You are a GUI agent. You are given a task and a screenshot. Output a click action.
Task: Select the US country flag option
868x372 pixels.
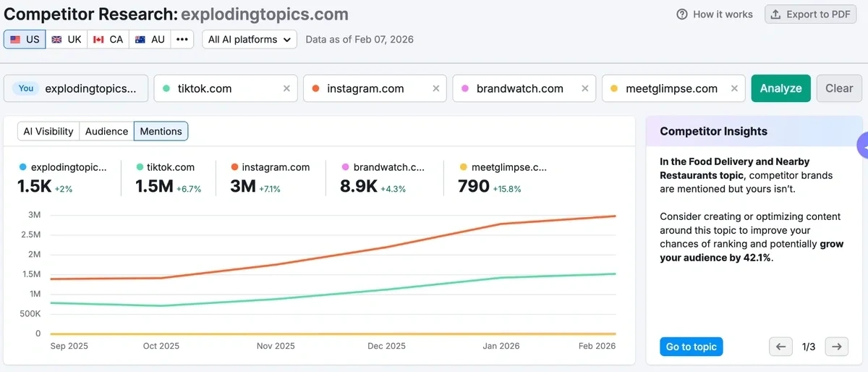[25, 39]
